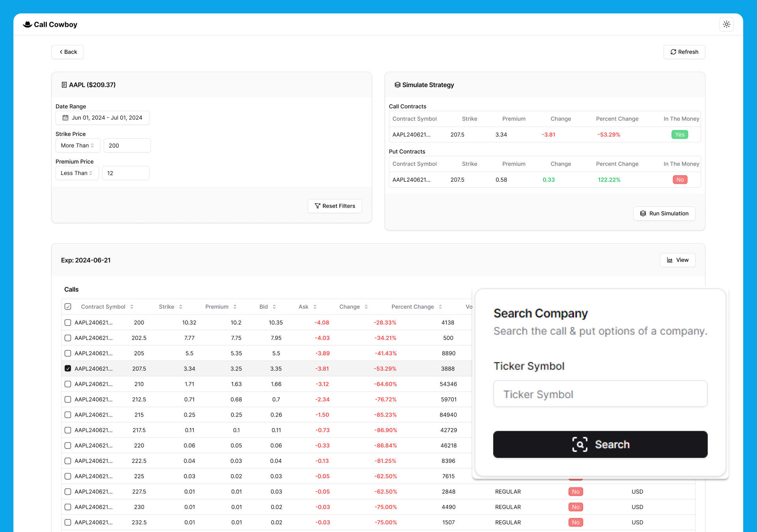The height and width of the screenshot is (532, 757).
Task: Check the strike 215 call row
Action: tap(68, 415)
